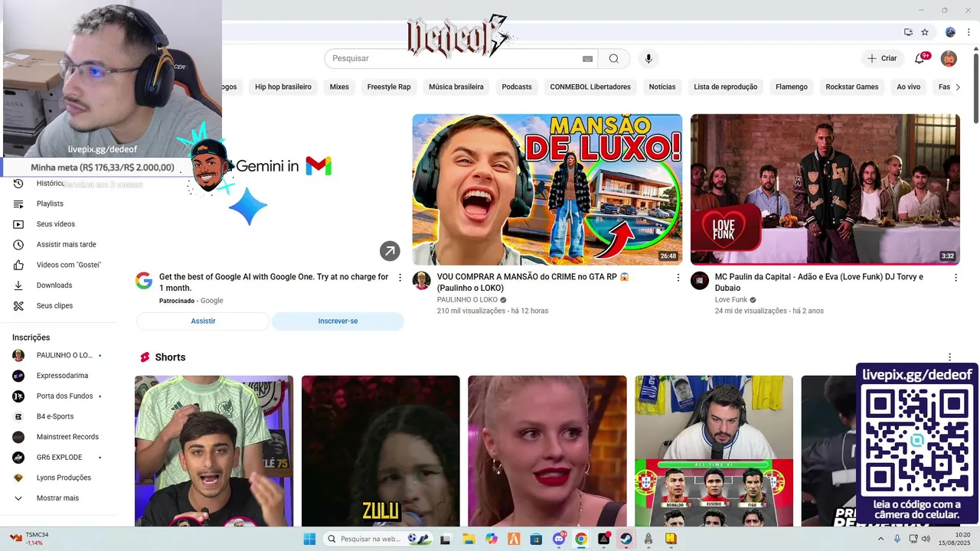980x551 pixels.
Task: Open PAULINHO O LOKO channel avatar under video
Action: (x=422, y=280)
